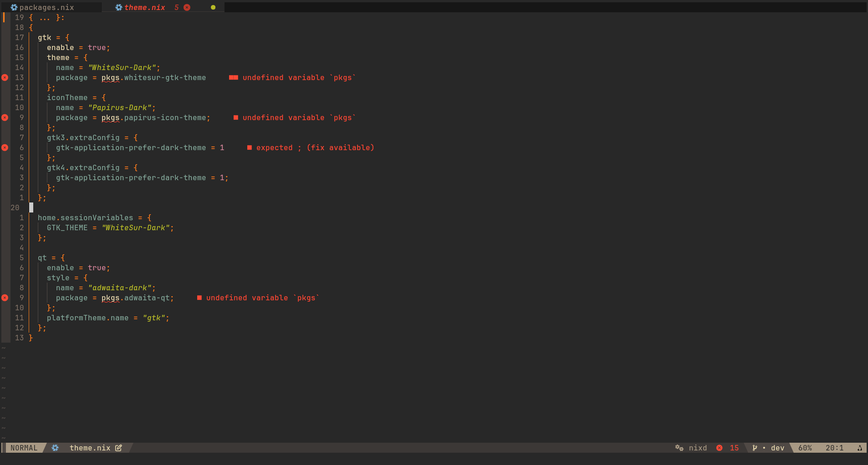Click the red square before adwaita-qt undefined variable message
Screen dimensions: 868x465
click(x=199, y=298)
